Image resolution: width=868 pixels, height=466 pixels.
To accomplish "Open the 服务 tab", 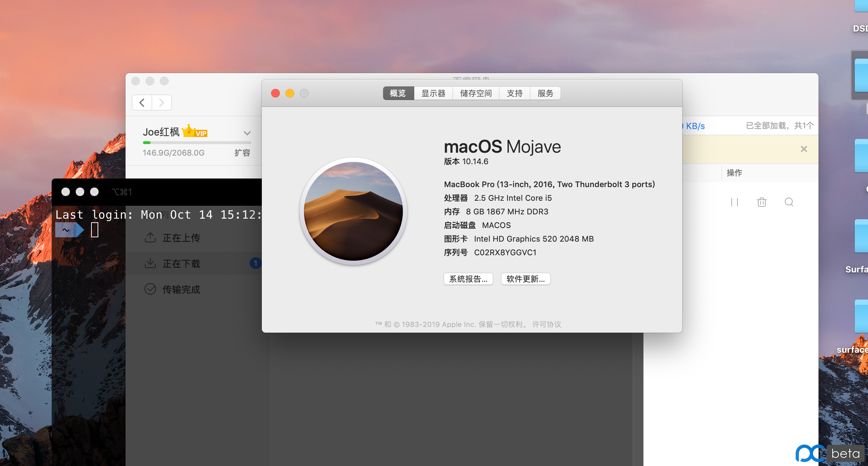I will tap(545, 93).
